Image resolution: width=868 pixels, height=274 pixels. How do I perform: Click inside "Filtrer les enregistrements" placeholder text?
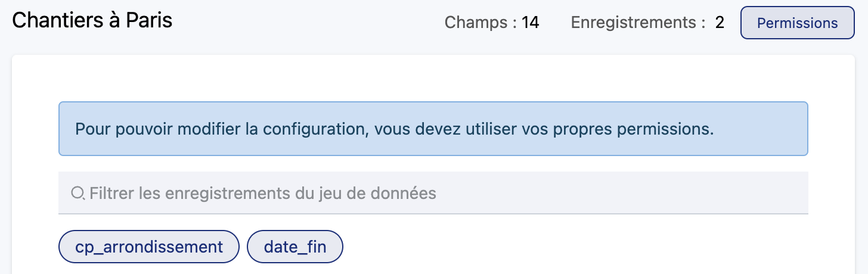click(262, 193)
